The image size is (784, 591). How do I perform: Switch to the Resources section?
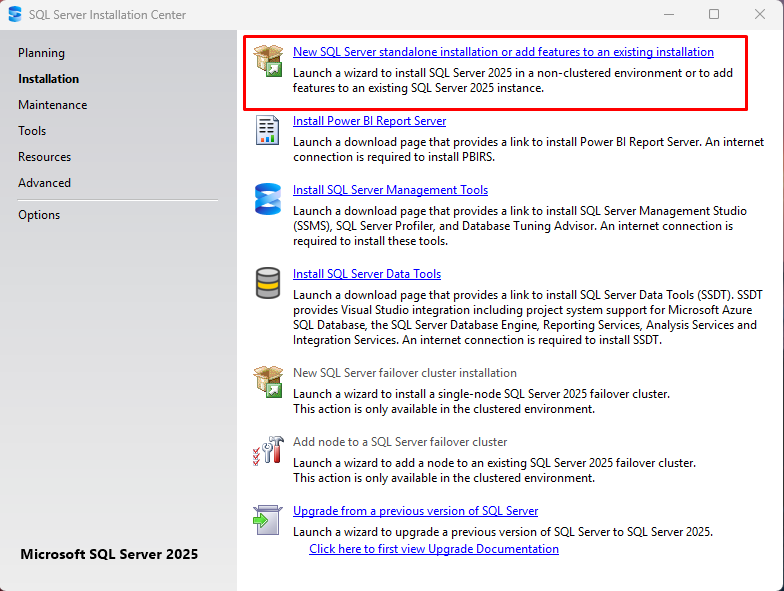coord(44,157)
